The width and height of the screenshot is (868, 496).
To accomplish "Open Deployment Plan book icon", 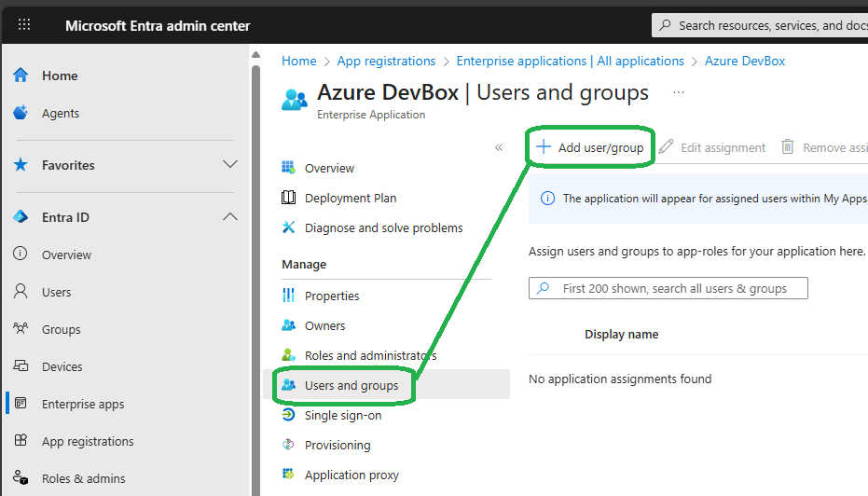I will [289, 198].
